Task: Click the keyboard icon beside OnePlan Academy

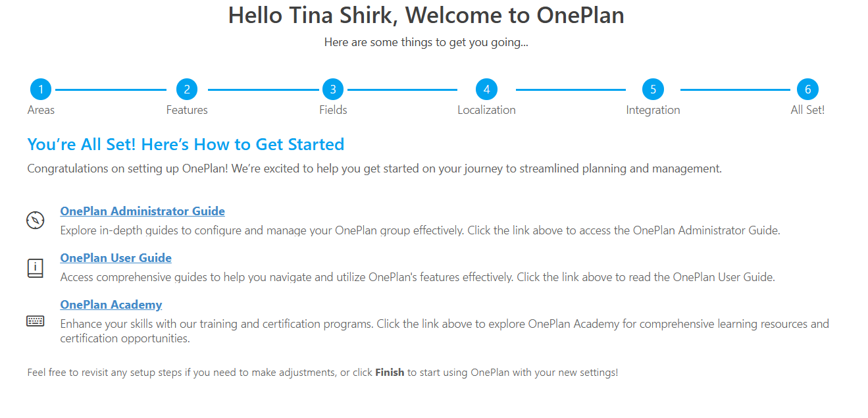Action: pyautogui.click(x=36, y=321)
